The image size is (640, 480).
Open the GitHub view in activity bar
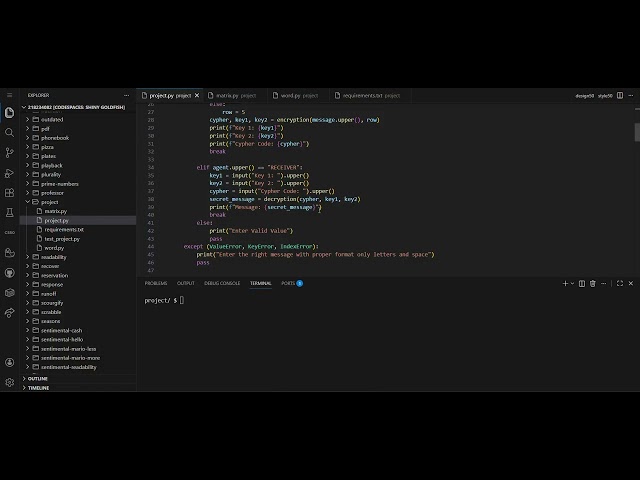(x=9, y=273)
